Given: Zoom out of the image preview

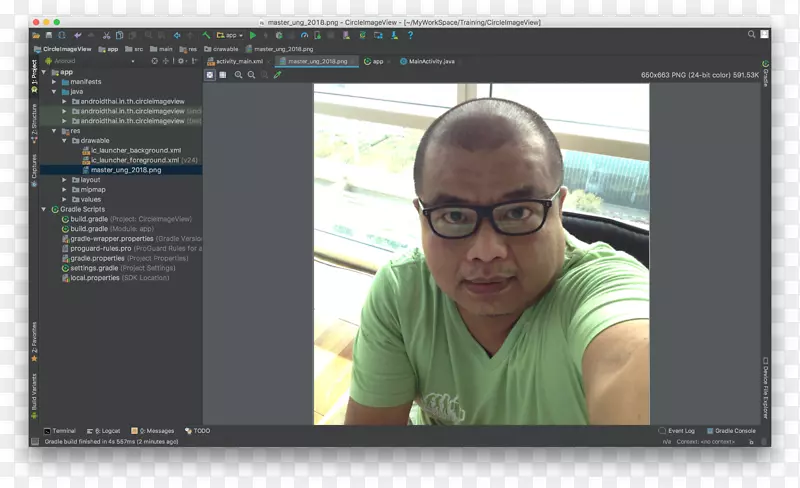Looking at the screenshot, I should [251, 75].
